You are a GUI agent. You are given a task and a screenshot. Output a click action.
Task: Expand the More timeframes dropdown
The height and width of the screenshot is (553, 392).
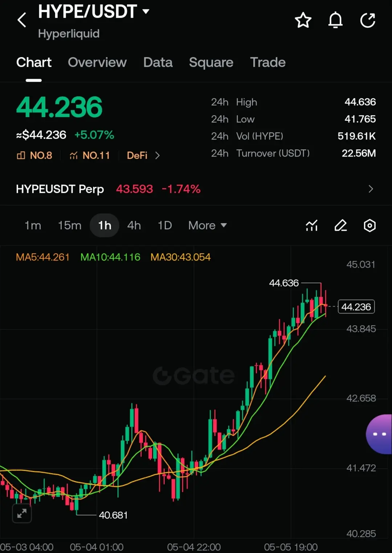coord(208,226)
